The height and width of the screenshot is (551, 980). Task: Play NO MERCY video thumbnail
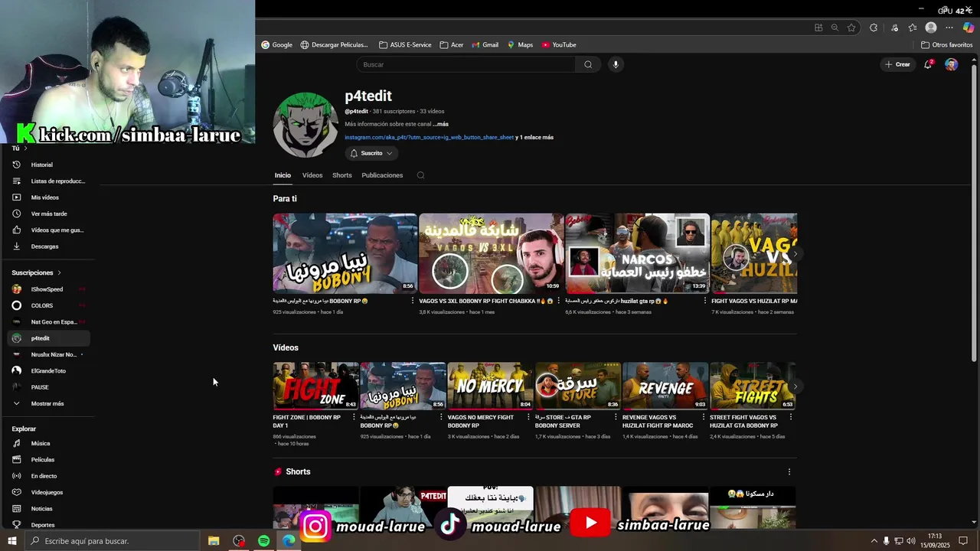click(x=490, y=386)
